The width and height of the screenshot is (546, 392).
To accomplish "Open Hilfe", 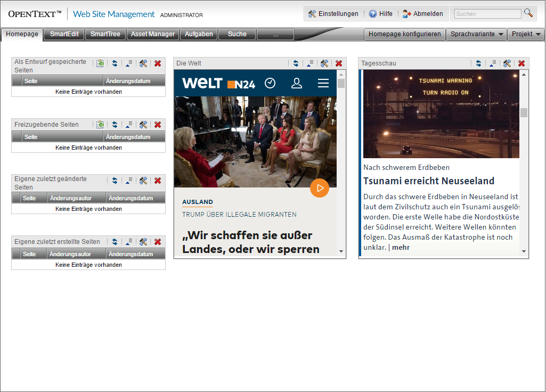I will coord(380,14).
